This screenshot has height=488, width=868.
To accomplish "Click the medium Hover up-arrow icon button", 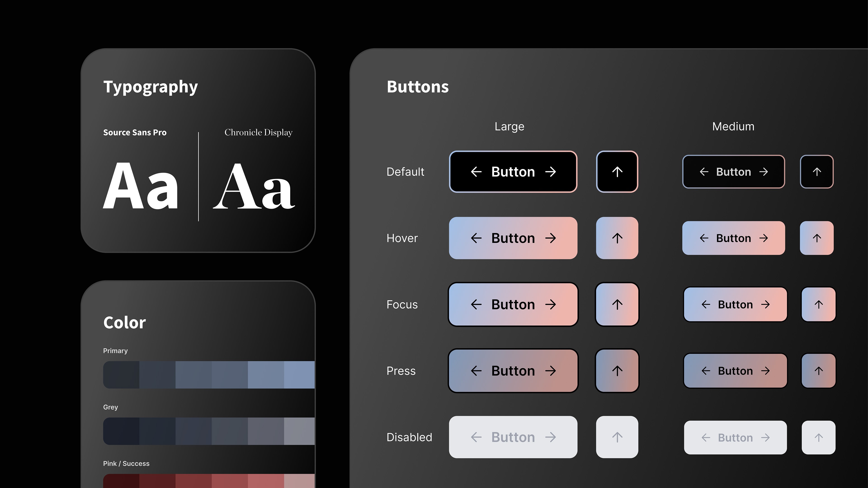I will (x=817, y=238).
